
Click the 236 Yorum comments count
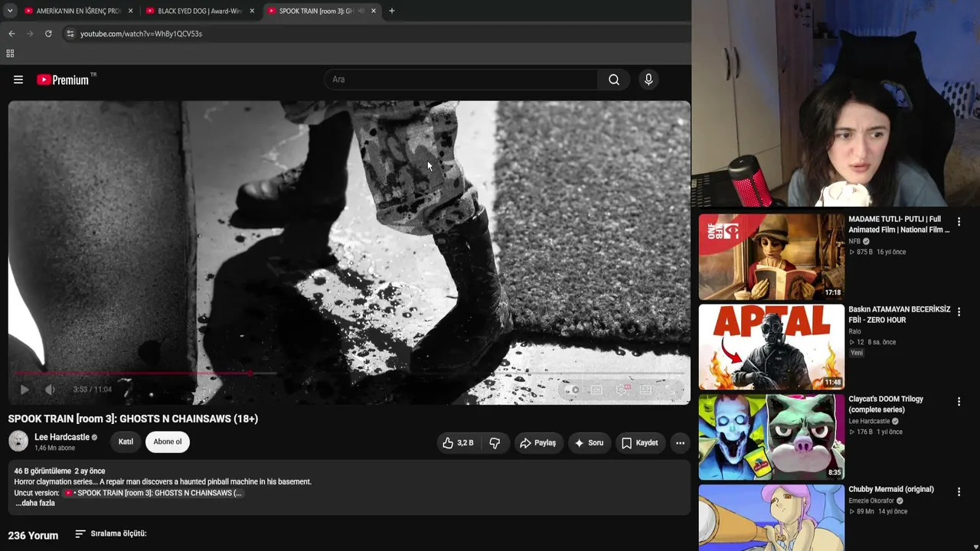tap(33, 535)
